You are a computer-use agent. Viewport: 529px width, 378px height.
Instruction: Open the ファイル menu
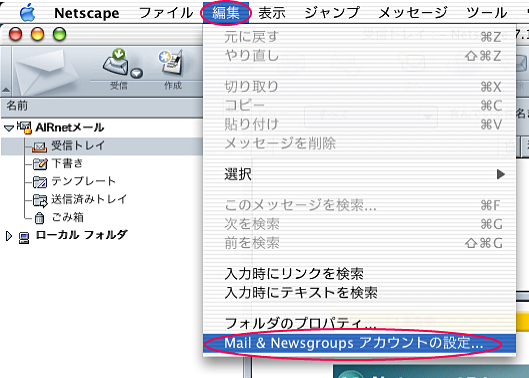click(x=166, y=13)
